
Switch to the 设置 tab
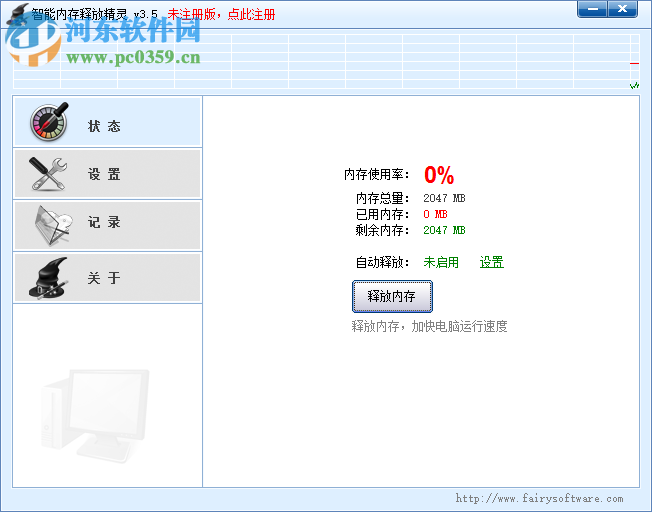point(107,174)
